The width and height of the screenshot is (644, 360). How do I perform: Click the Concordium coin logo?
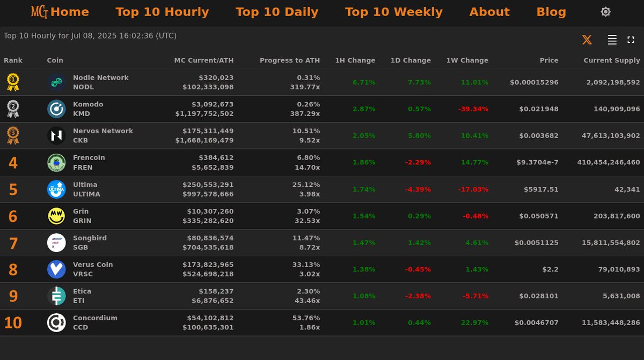pyautogui.click(x=55, y=322)
